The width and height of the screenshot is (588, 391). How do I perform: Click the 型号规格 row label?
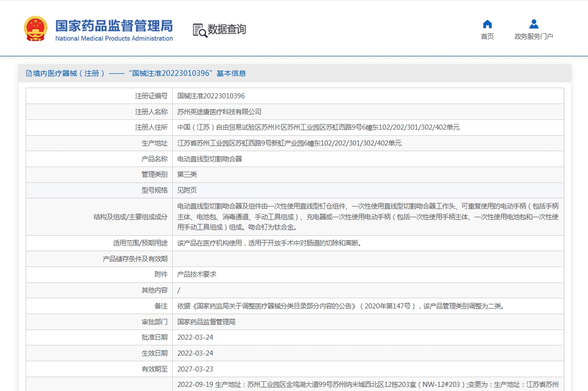point(154,190)
